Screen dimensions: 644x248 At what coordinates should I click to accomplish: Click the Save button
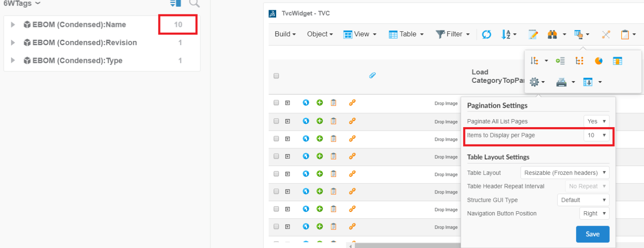point(592,234)
